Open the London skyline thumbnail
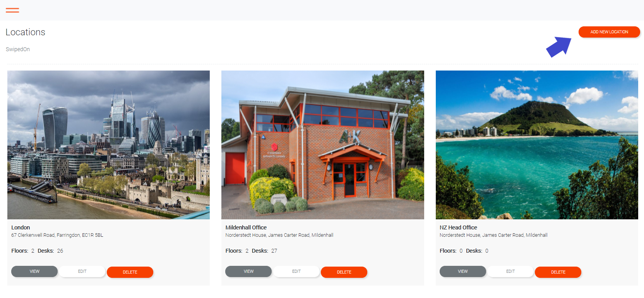This screenshot has width=644, height=298. pyautogui.click(x=108, y=145)
